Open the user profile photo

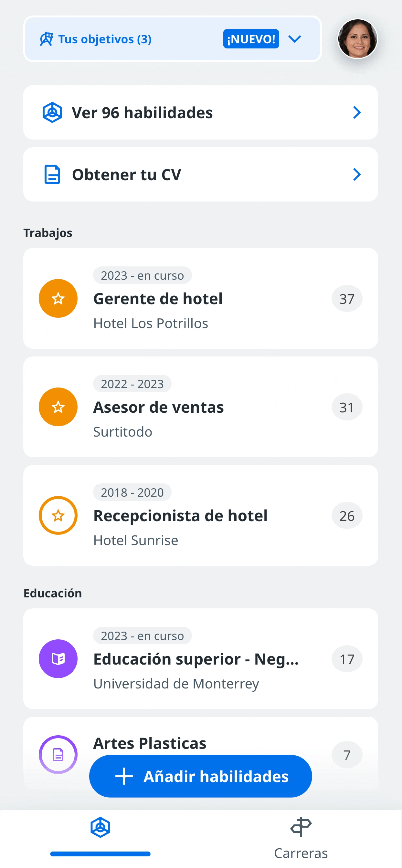[x=357, y=39]
